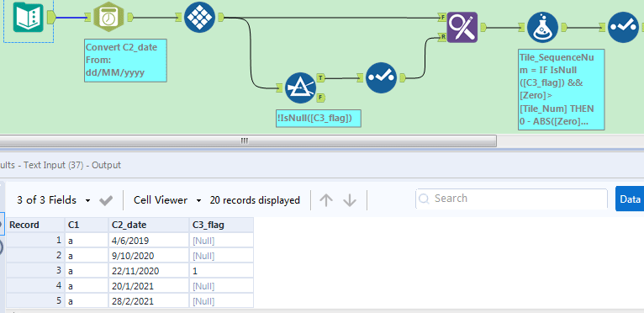The height and width of the screenshot is (313, 644).
Task: Select the Tile tool node
Action: (x=199, y=17)
